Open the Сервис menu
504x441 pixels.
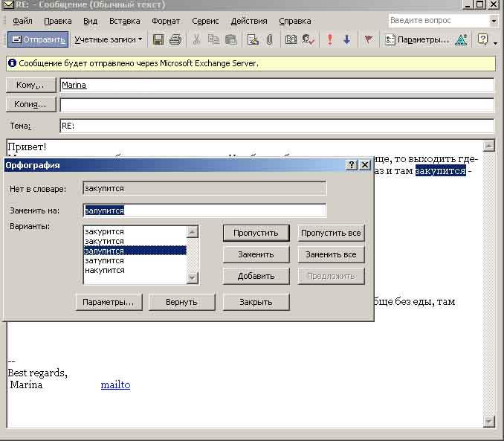pyautogui.click(x=205, y=21)
